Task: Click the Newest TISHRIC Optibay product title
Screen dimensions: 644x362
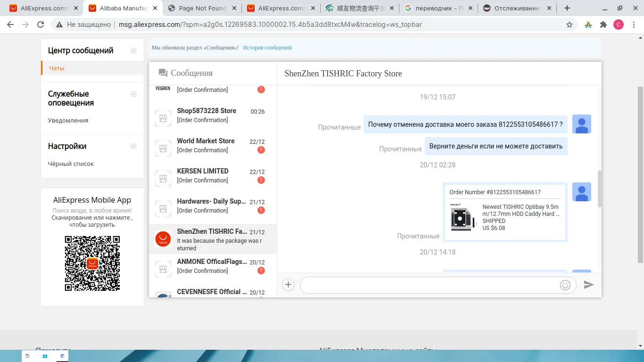Action: 521,210
